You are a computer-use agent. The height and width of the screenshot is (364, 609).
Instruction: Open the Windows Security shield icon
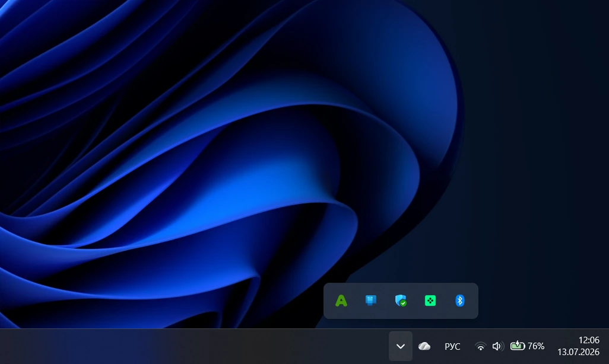point(401,301)
